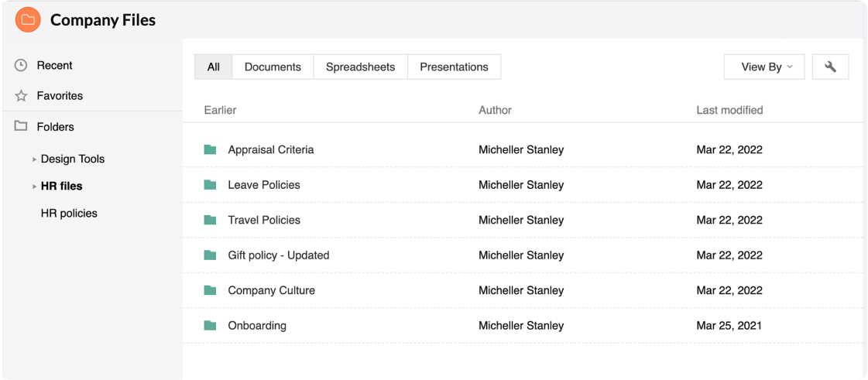868x380 pixels.
Task: Switch to the Documents tab
Action: point(273,67)
